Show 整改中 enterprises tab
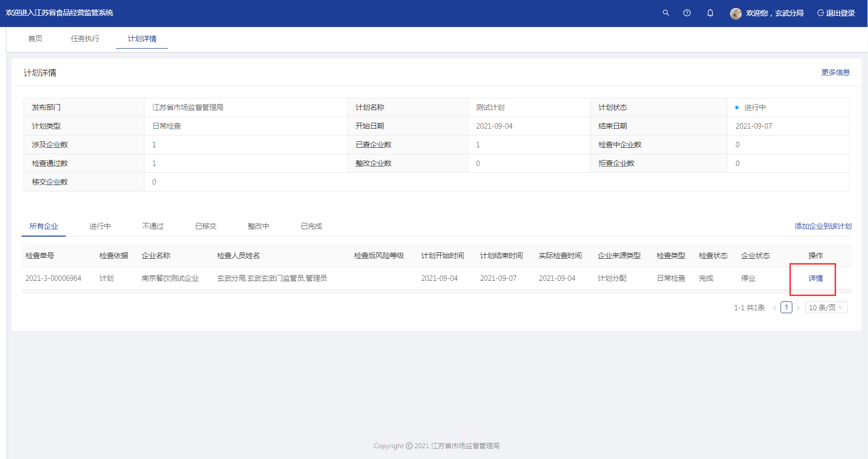 (258, 226)
